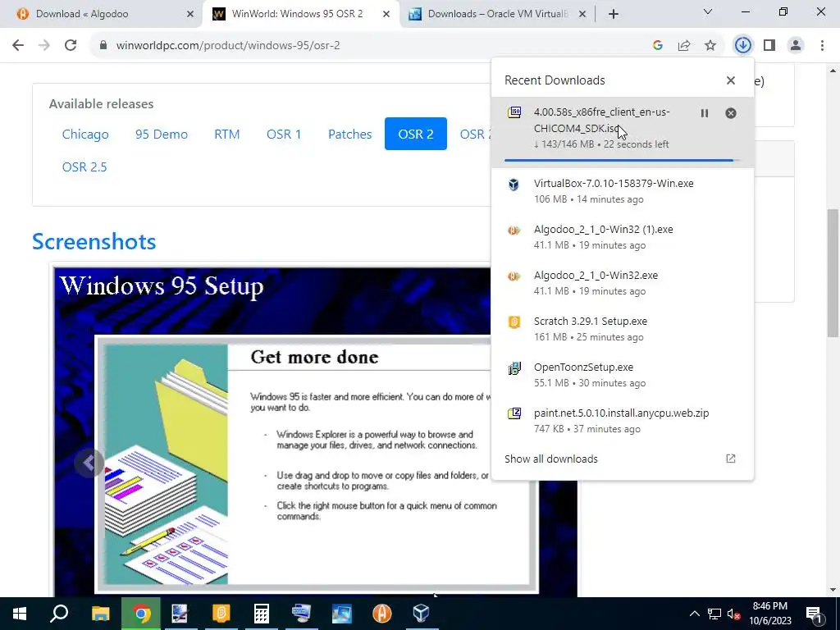Close the Download « Algodoo tab
840x630 pixels.
tap(190, 14)
